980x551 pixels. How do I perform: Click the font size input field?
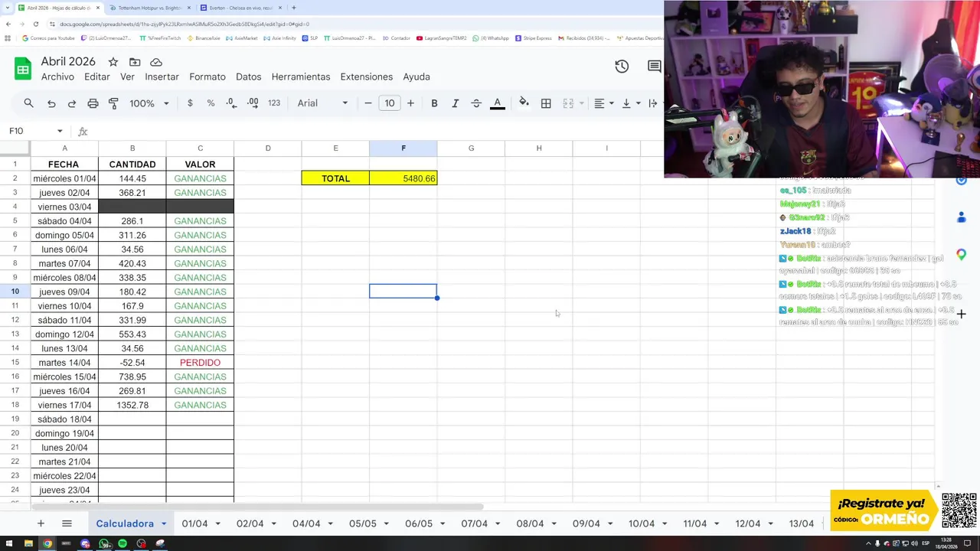click(390, 103)
